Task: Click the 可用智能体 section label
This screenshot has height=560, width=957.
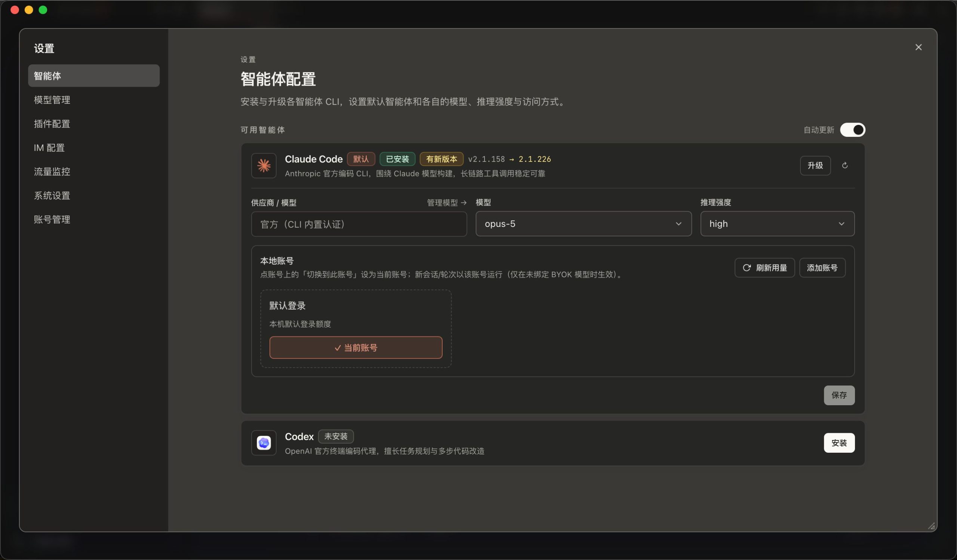Action: click(262, 130)
